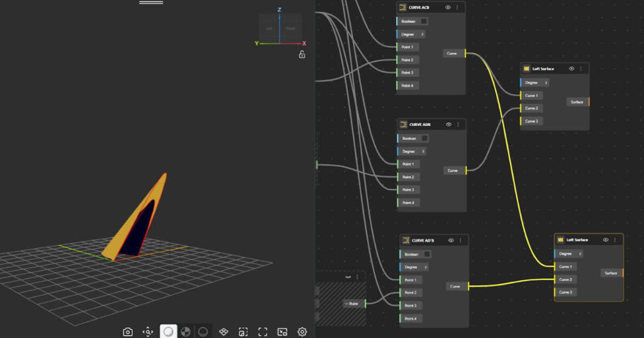The width and height of the screenshot is (644, 338).
Task: Open the three-dot menu on CURVE AD'B node
Action: (460, 240)
